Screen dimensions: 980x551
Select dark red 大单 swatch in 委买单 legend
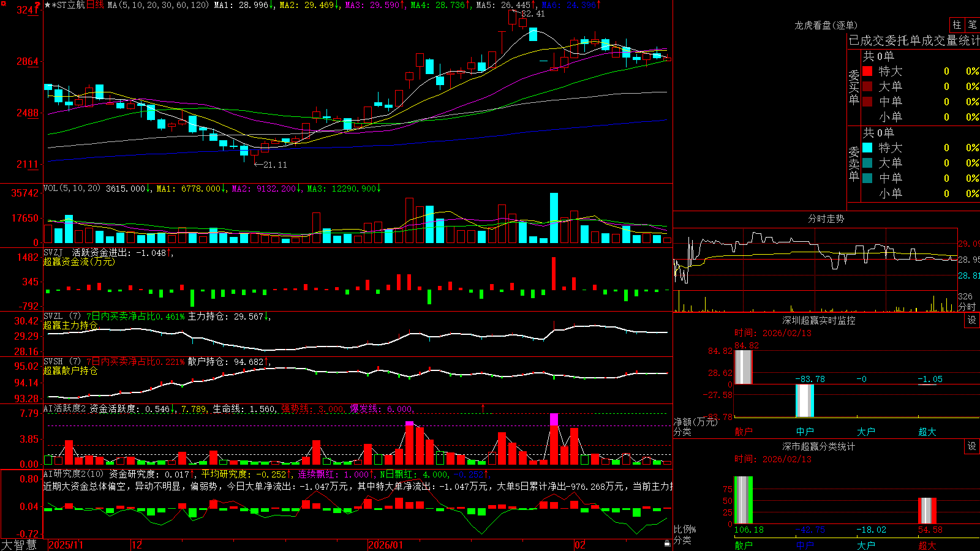pos(867,86)
